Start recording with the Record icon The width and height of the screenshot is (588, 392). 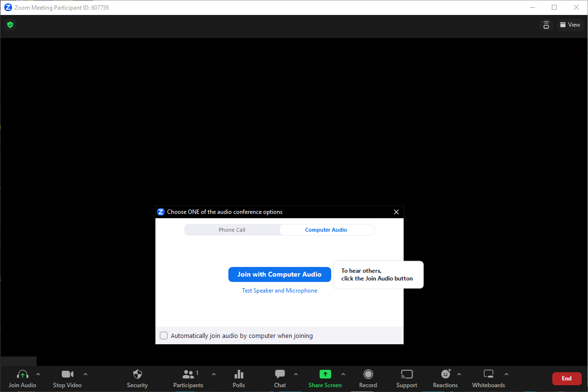(368, 374)
